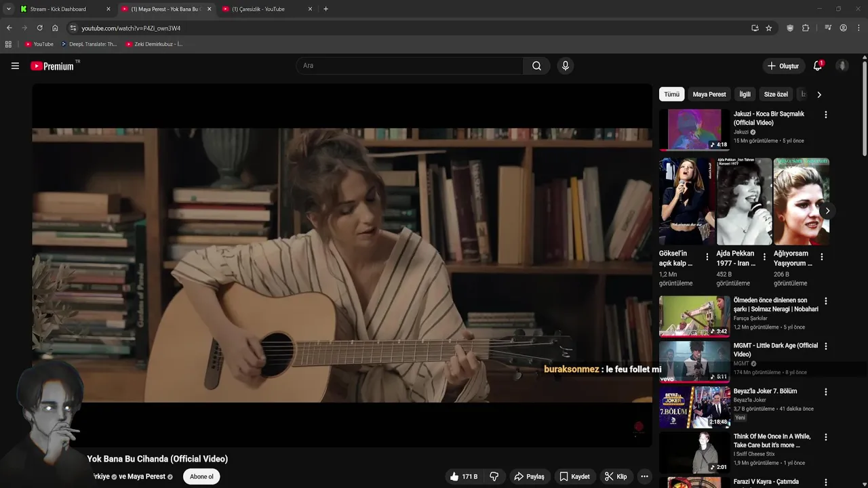
Task: Select the İlgili filter chip
Action: click(x=745, y=94)
